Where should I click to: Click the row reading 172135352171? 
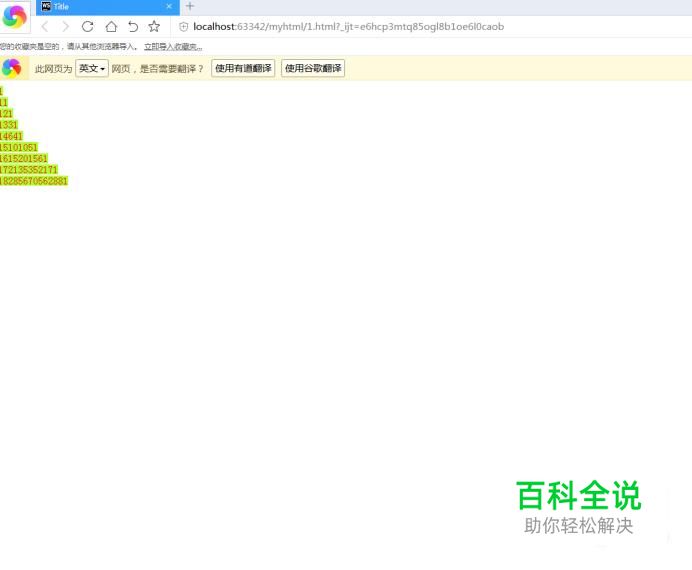click(x=29, y=170)
